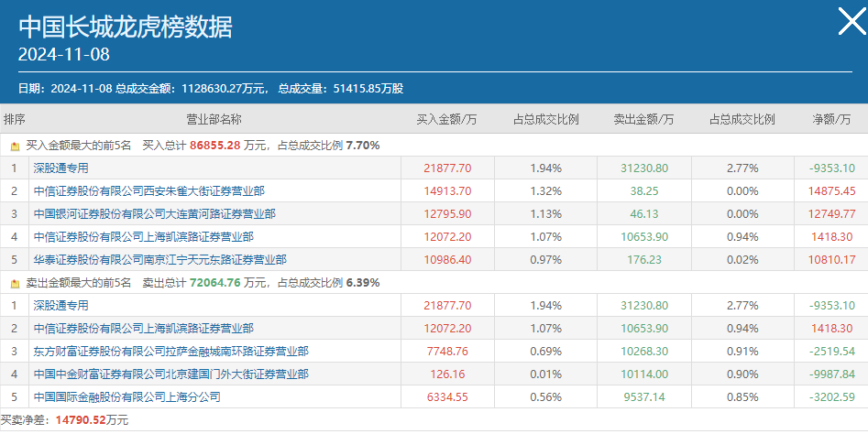Open 中信证券上海凯滨路 link in buy top-5 section
868x434 pixels.
tap(143, 237)
